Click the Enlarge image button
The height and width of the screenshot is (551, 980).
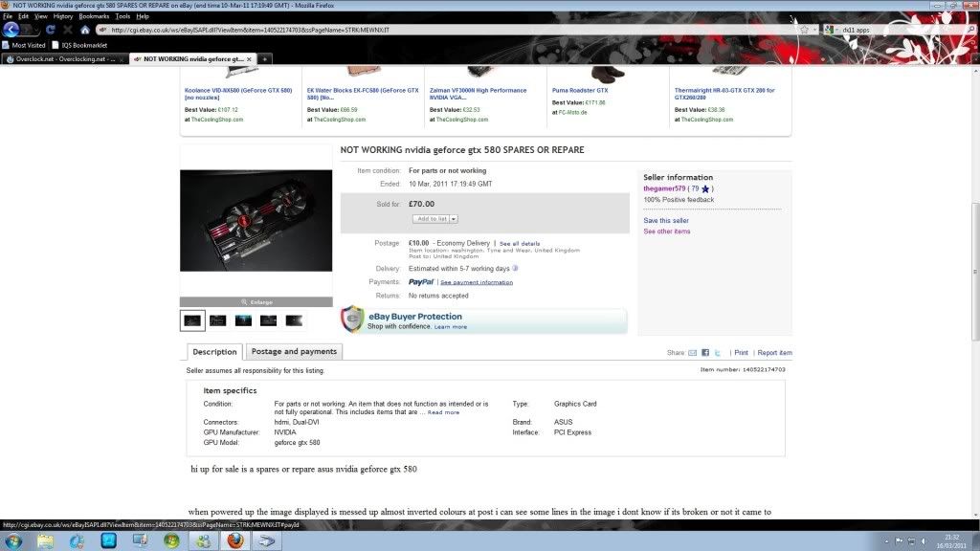256,302
